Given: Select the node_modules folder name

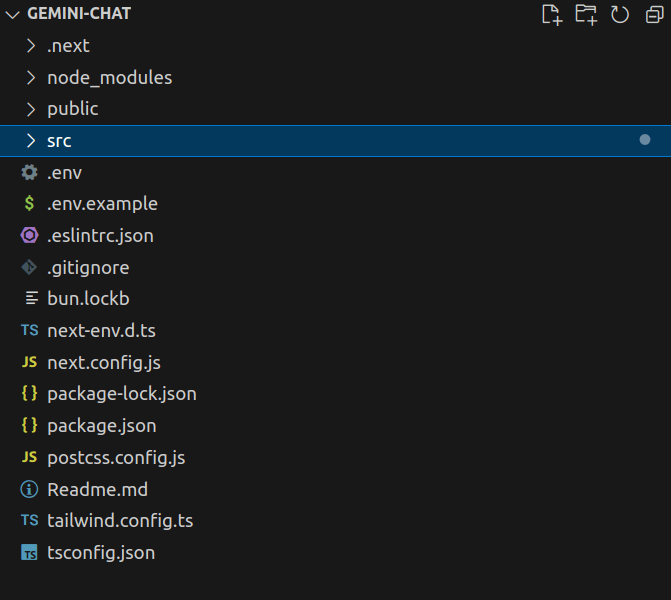Looking at the screenshot, I should click(110, 78).
